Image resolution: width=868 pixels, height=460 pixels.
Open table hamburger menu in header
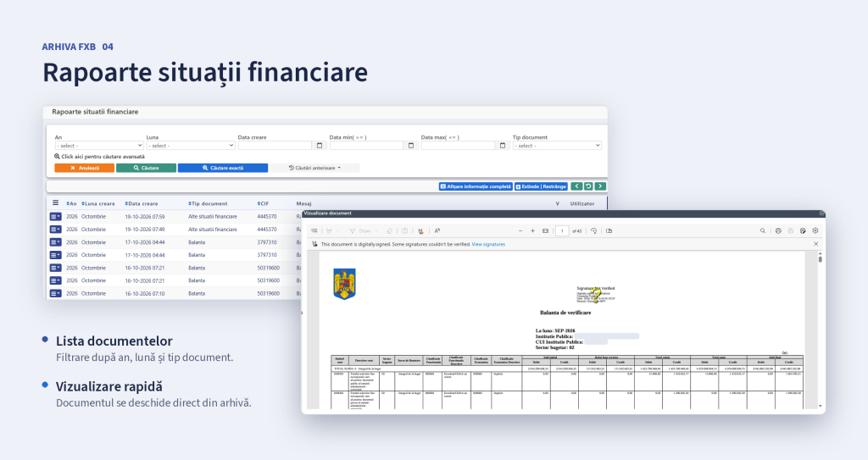(55, 203)
